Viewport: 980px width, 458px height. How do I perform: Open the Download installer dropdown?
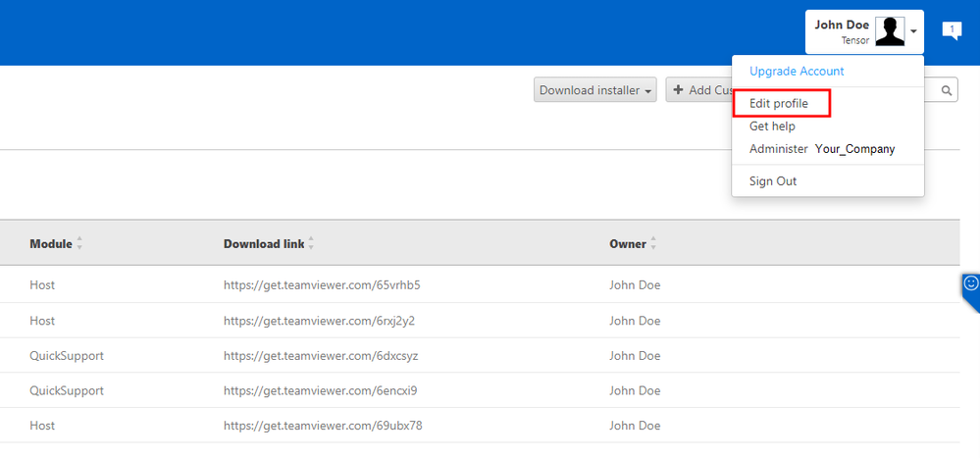595,90
